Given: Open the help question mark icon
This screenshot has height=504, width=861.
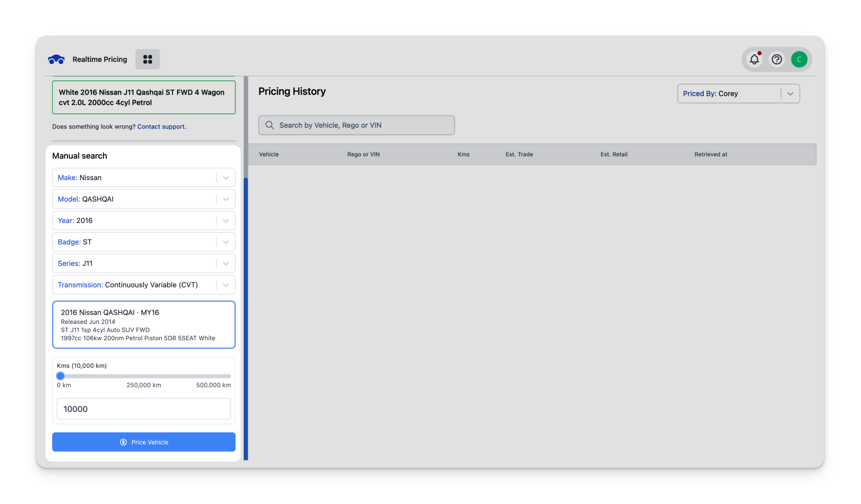Looking at the screenshot, I should [777, 59].
